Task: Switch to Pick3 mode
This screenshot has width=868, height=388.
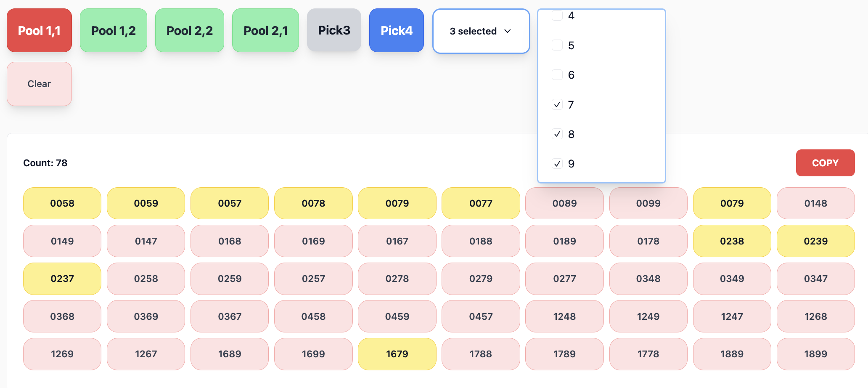Action: pyautogui.click(x=334, y=30)
